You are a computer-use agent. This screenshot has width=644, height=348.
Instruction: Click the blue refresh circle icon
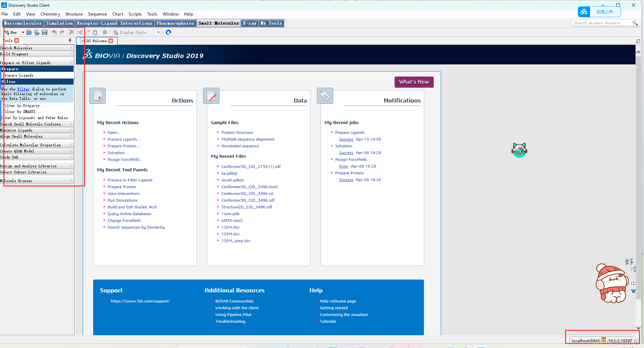point(168,32)
